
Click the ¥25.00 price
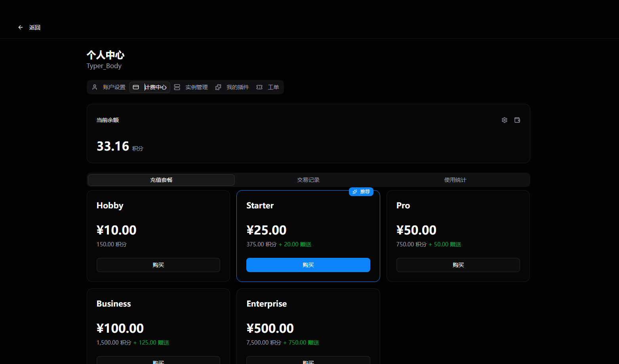(267, 230)
